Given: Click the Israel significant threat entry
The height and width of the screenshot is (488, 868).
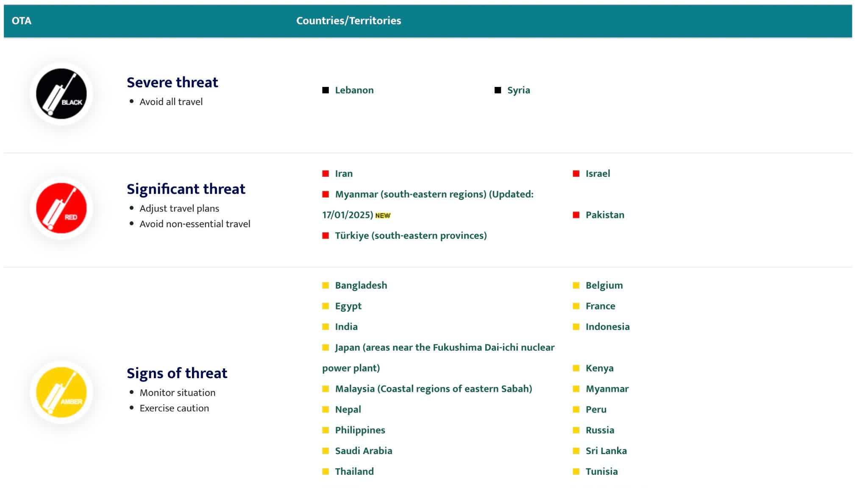Looking at the screenshot, I should pos(597,173).
